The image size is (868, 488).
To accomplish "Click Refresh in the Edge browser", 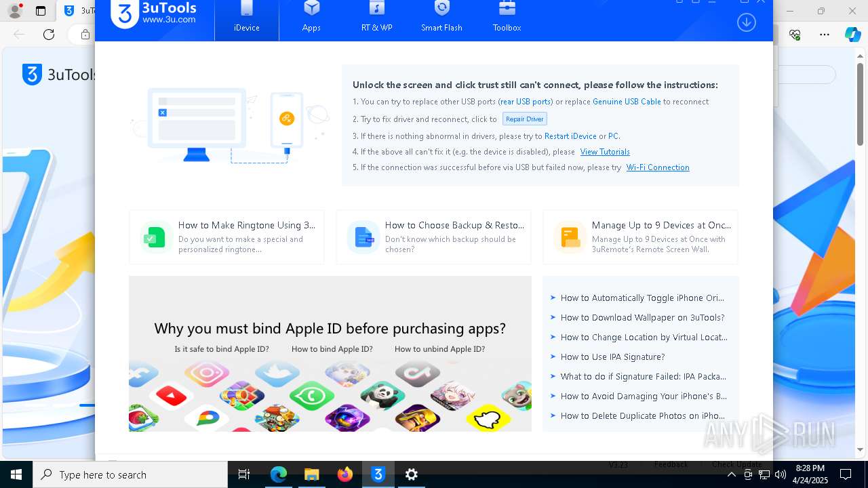I will pyautogui.click(x=49, y=35).
